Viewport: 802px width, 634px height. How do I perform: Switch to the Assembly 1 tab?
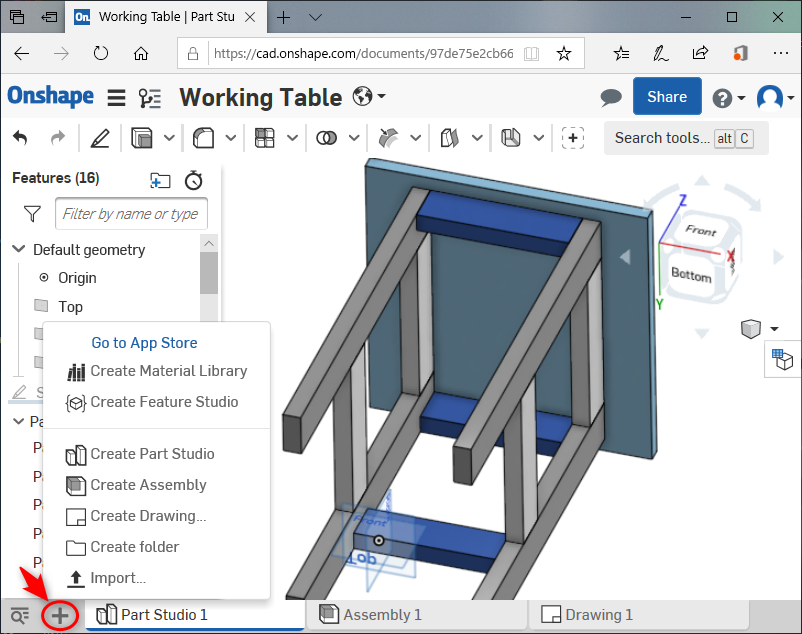coord(415,615)
